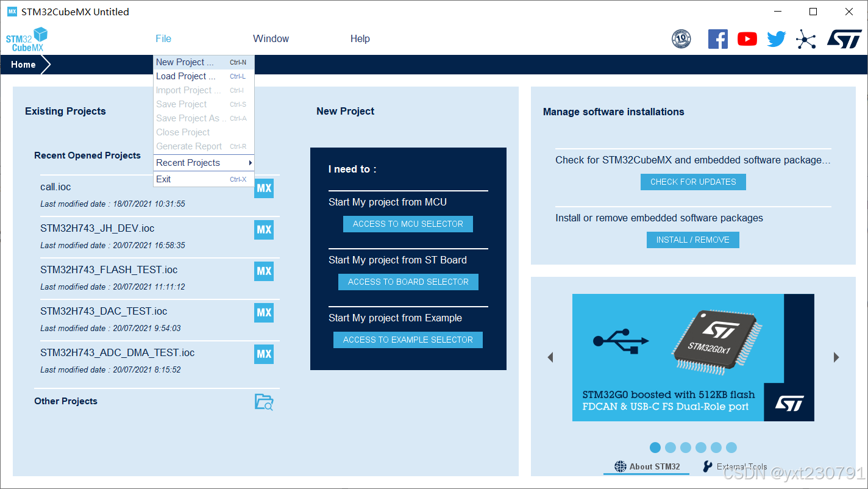Click INSTALL / REMOVE button
Image resolution: width=868 pixels, height=489 pixels.
(x=693, y=240)
